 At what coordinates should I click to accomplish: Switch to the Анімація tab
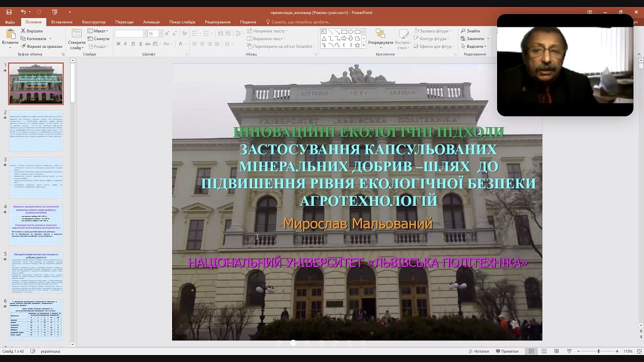(x=151, y=22)
